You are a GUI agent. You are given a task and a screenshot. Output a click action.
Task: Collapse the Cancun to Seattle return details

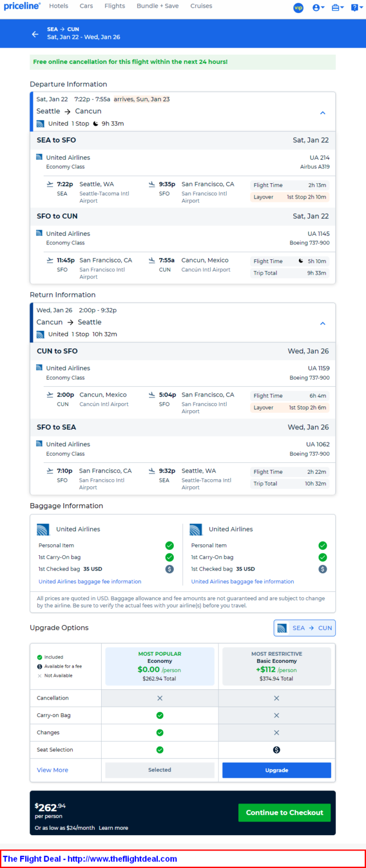click(x=322, y=323)
